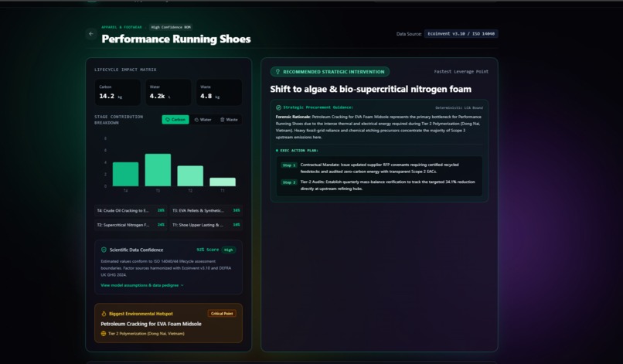Click the lightbulb icon in Recommended Strategic Intervention

277,72
